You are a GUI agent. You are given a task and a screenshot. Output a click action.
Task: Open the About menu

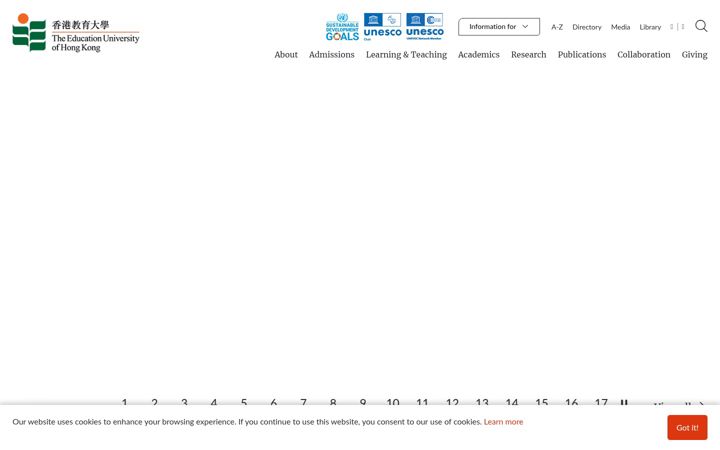(x=286, y=55)
